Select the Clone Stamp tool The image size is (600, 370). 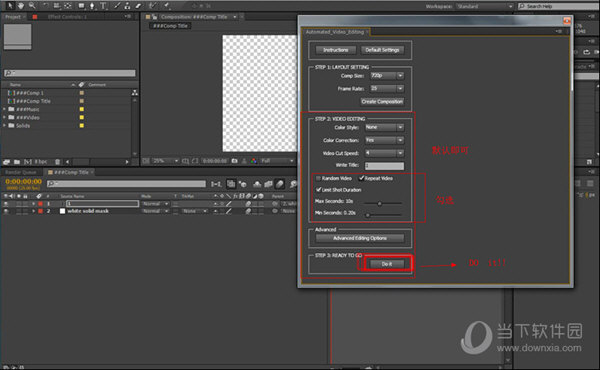pyautogui.click(x=127, y=6)
